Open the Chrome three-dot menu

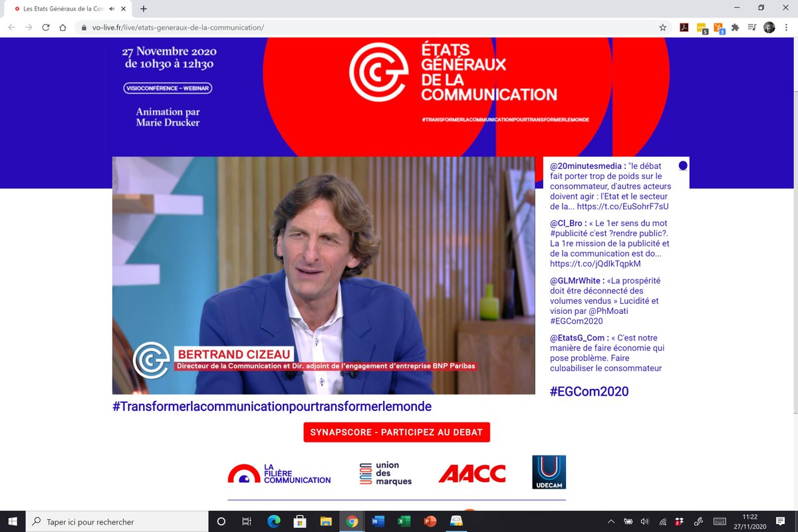point(787,27)
